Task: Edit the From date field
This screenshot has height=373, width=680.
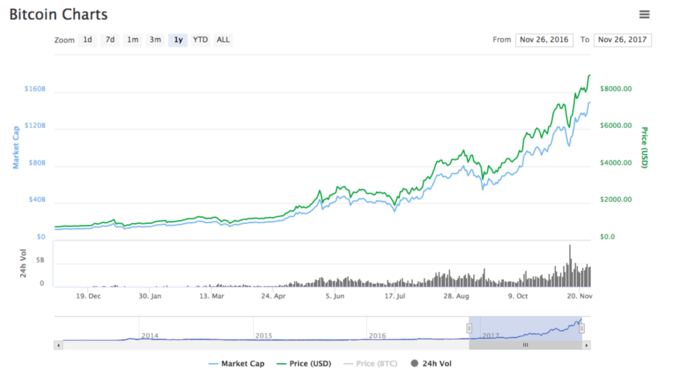Action: pos(544,40)
